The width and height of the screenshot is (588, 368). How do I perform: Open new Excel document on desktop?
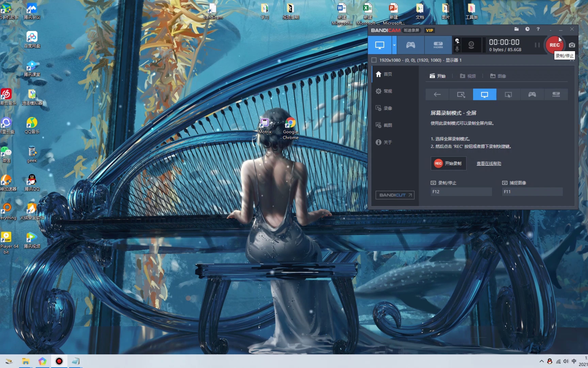tap(368, 14)
